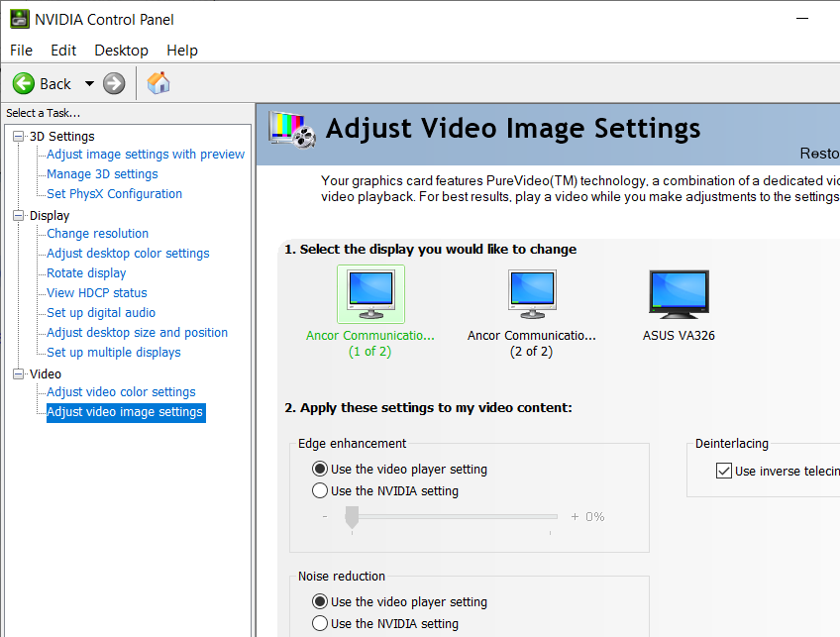Open Set PhysX Configuration
This screenshot has width=840, height=637.
coord(115,194)
